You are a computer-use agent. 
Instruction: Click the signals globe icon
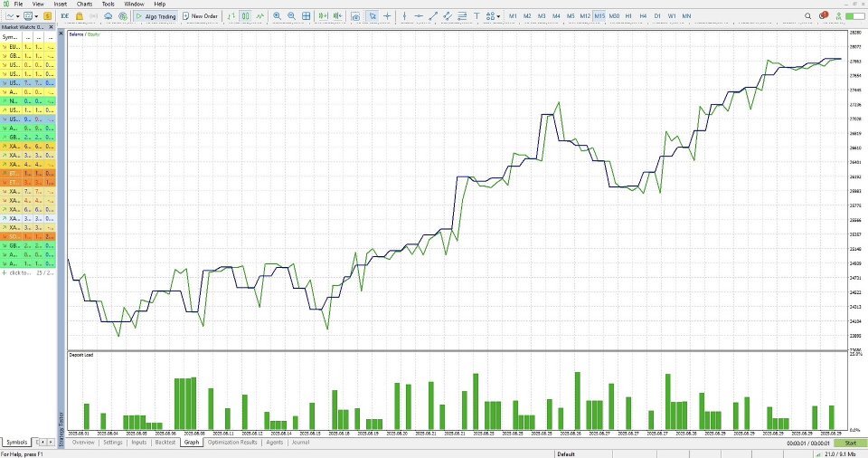tap(123, 16)
